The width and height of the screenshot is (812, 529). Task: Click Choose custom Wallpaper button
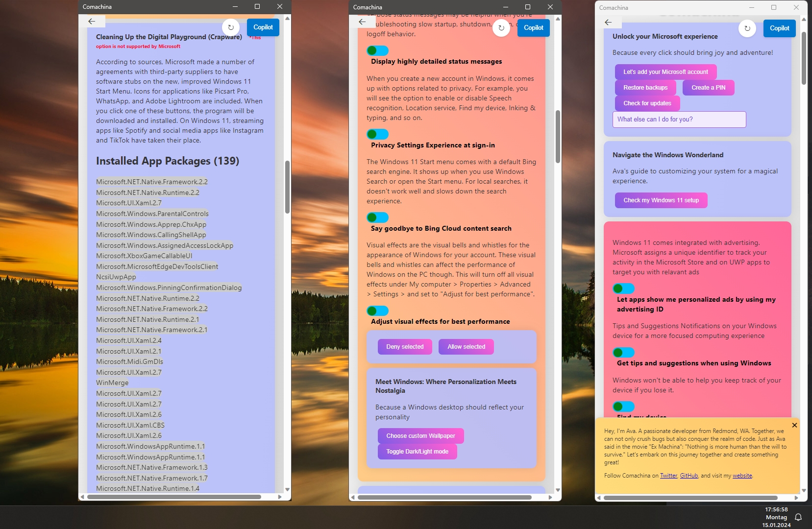420,436
